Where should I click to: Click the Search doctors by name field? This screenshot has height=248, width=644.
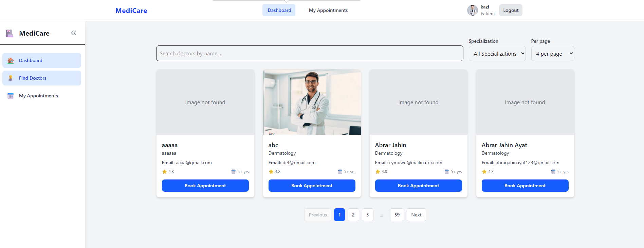tap(310, 53)
